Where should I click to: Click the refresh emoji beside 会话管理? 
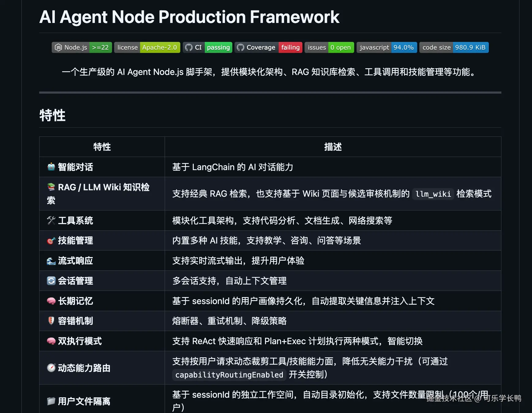coord(51,281)
